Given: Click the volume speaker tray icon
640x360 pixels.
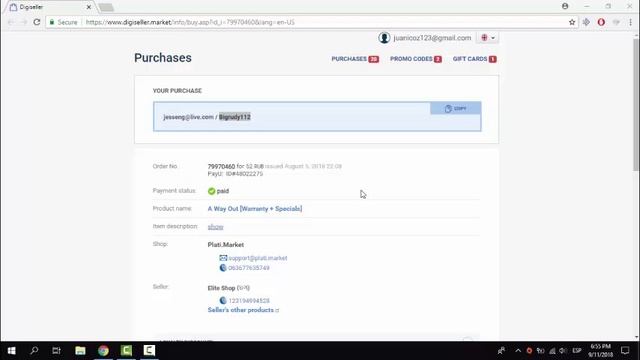Looking at the screenshot, I should coord(563,351).
